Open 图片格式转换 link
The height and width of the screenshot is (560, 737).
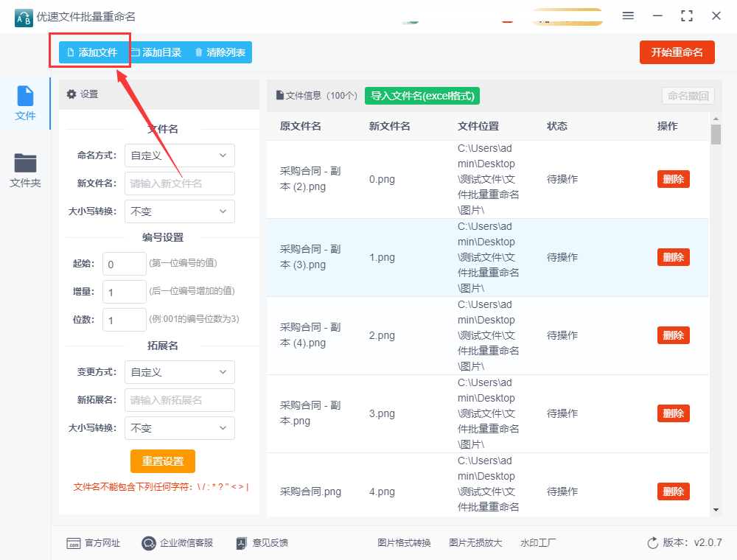pos(404,543)
